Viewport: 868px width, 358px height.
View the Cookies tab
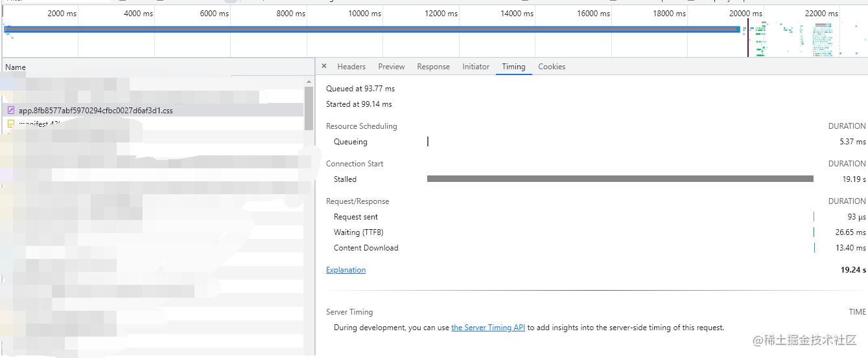click(552, 67)
